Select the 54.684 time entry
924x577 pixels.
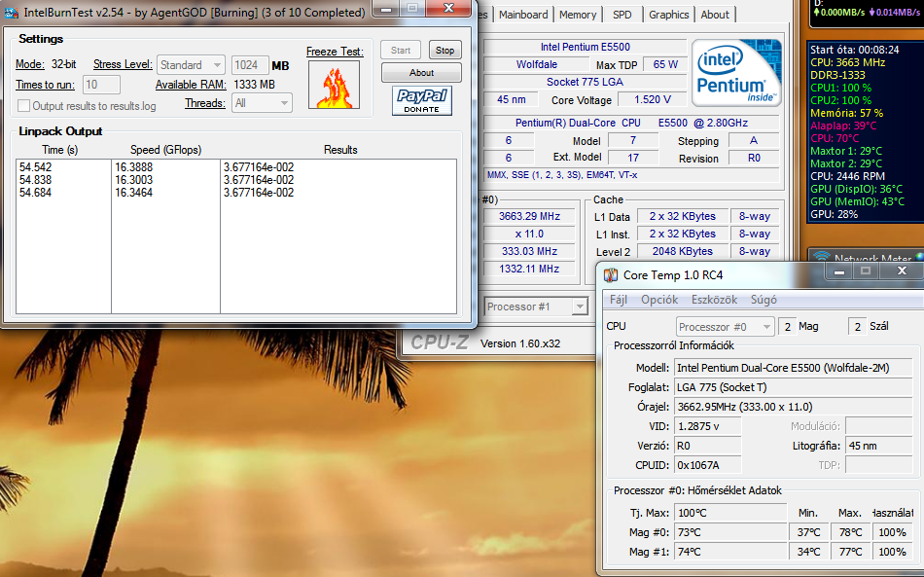click(x=35, y=192)
